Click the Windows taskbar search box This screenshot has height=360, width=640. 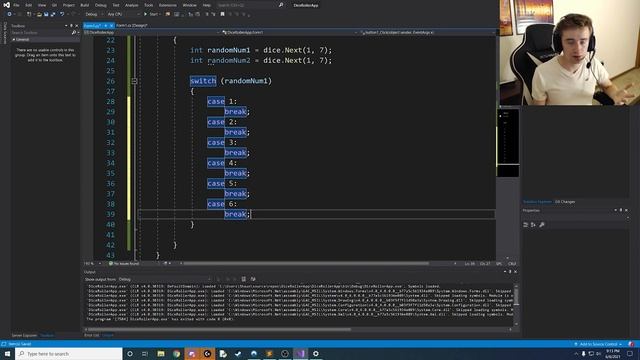tap(69, 353)
